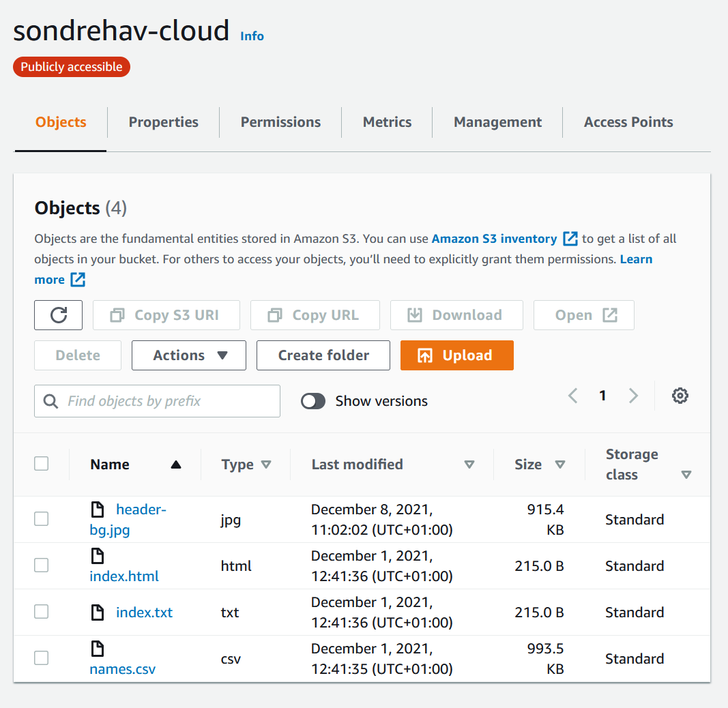Click the file icon beside index.txt
The width and height of the screenshot is (728, 708).
[98, 613]
